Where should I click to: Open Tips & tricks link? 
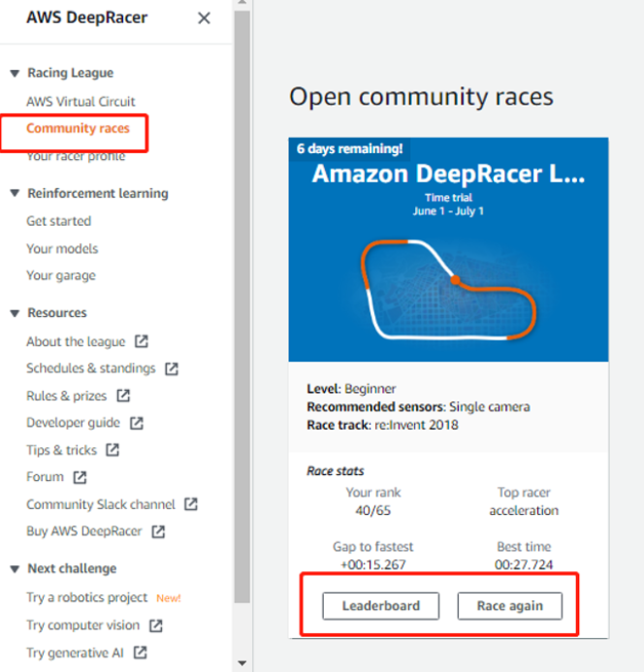coord(62,450)
